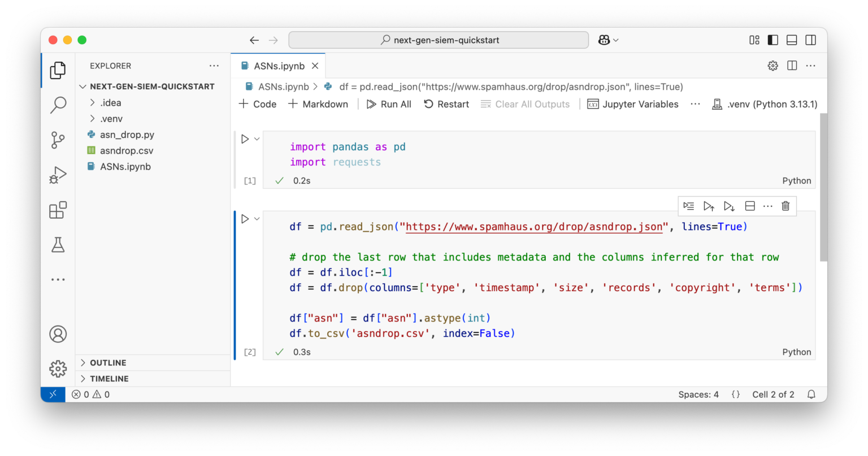The width and height of the screenshot is (868, 456).
Task: Toggle the primary sidebar visibility
Action: pyautogui.click(x=772, y=40)
